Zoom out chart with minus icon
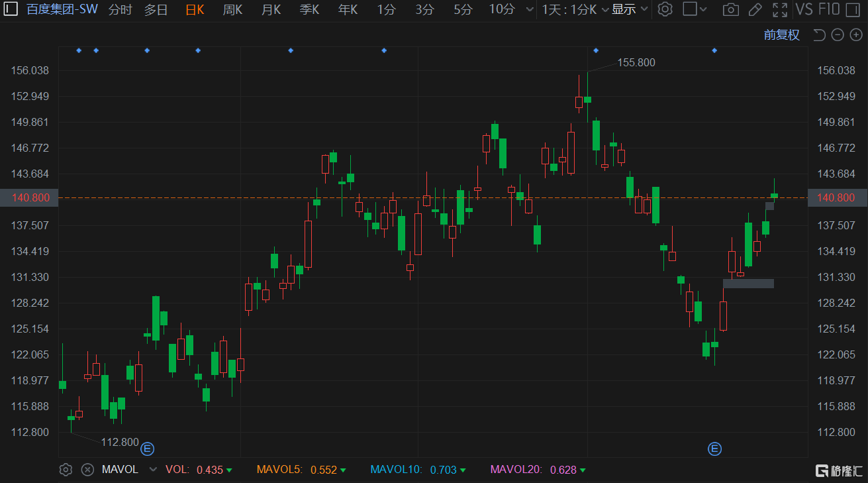868x483 pixels. click(838, 35)
